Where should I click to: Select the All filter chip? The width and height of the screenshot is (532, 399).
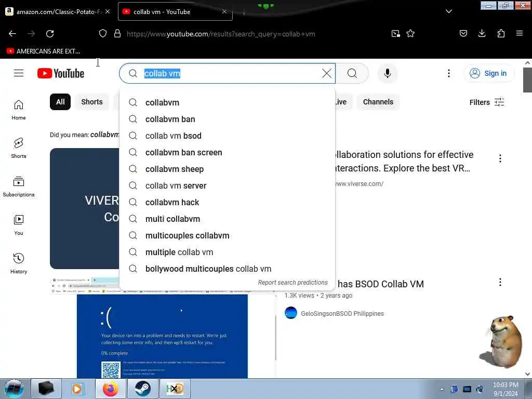(60, 102)
